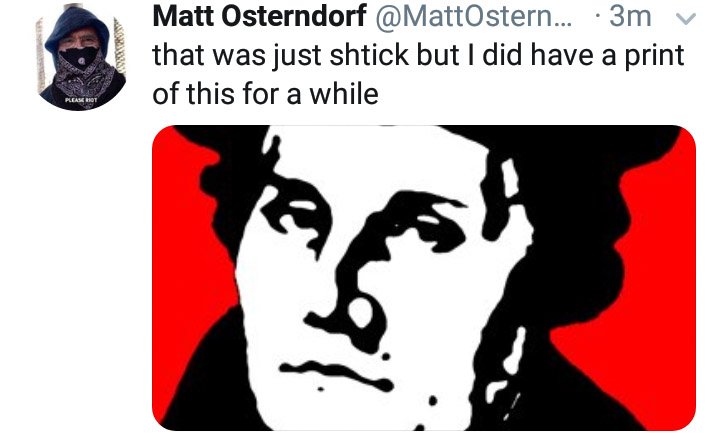Visit the @MattOstern... handle link
Viewport: 720px width, 448px height.
(473, 17)
